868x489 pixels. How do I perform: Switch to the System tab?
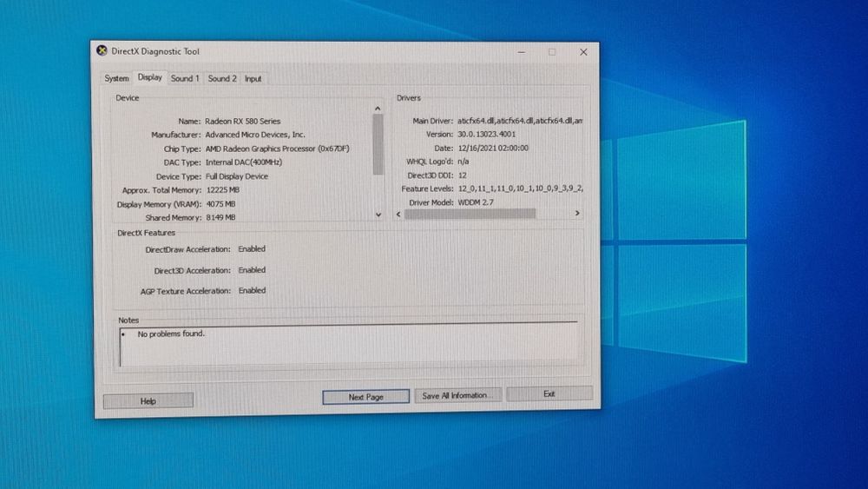point(116,79)
